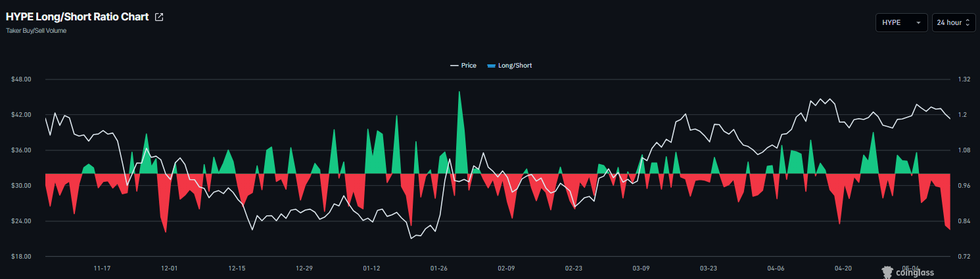The height and width of the screenshot is (279, 980).
Task: Select the 11-17 date on the time axis
Action: coord(102,268)
